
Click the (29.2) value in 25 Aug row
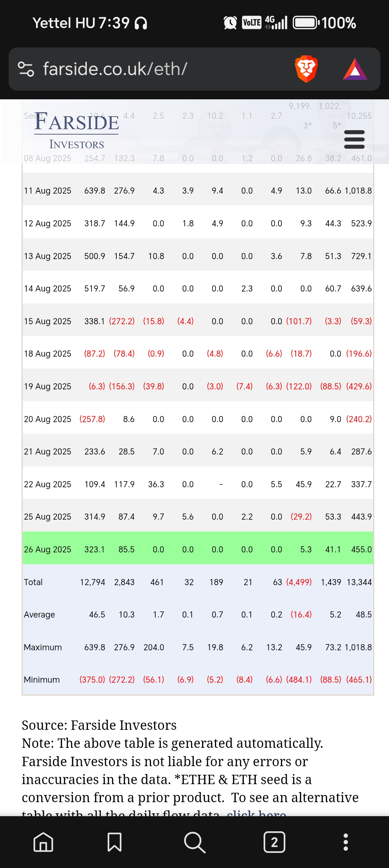(x=301, y=517)
